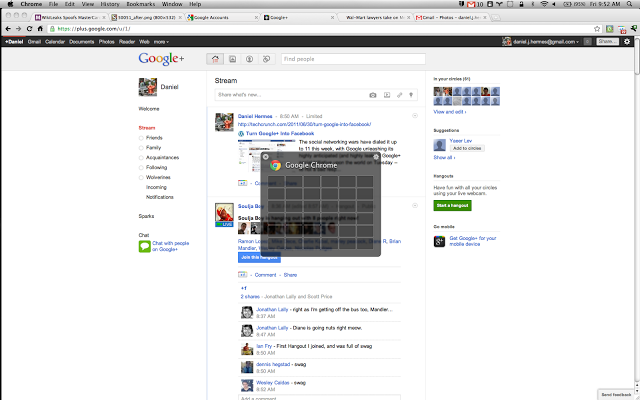
Task: Switch to the Google Accounts tab
Action: [223, 18]
